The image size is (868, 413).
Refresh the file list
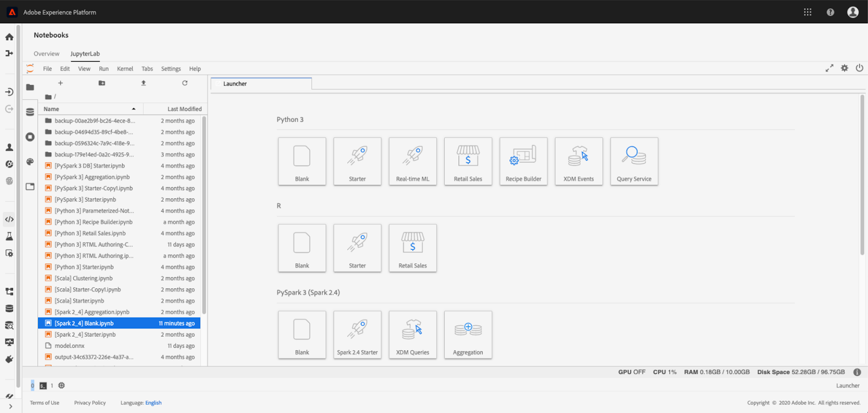pos(184,83)
